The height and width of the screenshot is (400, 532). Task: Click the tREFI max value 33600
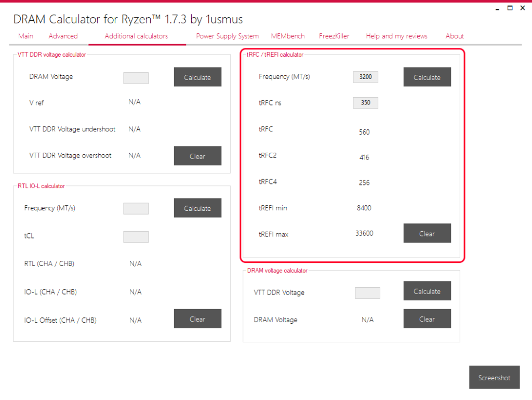364,233
